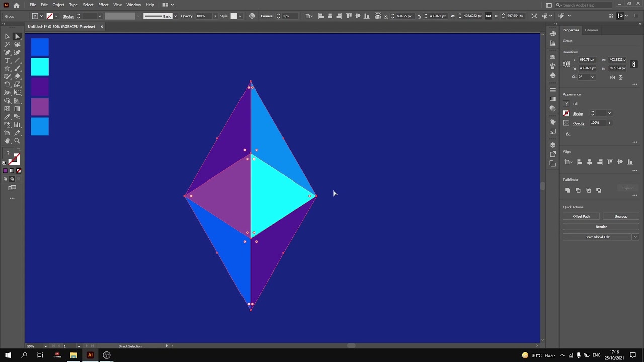Select the Paintbrush tool

click(x=17, y=68)
